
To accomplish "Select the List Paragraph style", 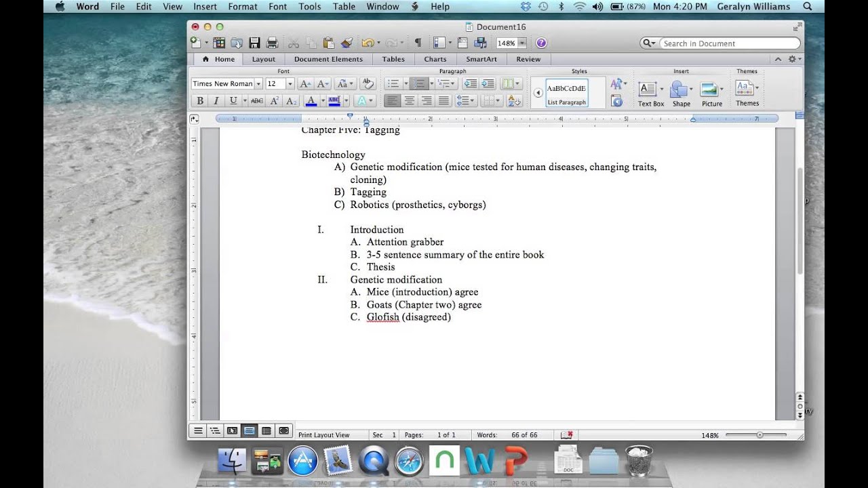I will click(566, 93).
